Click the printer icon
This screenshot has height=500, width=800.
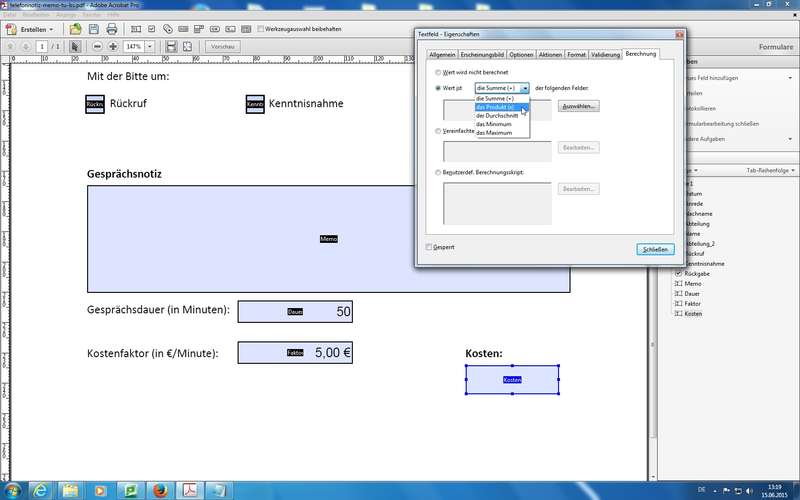pyautogui.click(x=112, y=29)
